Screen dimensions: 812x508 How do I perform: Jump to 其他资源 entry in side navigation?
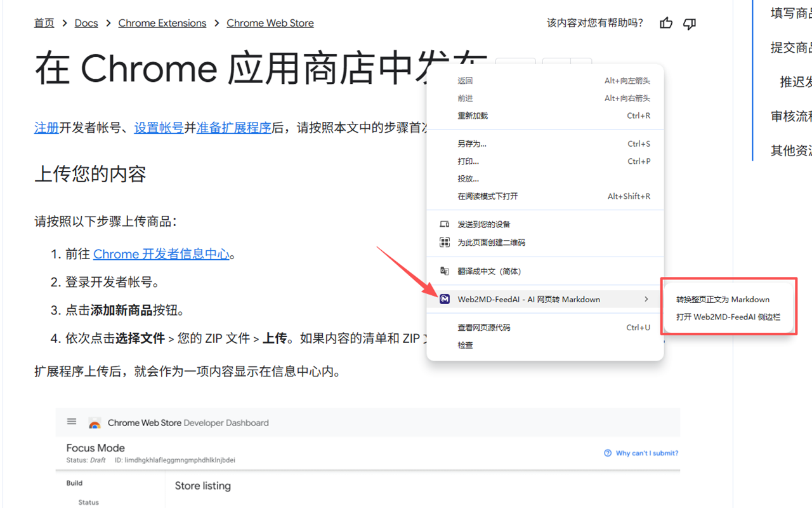coord(791,150)
